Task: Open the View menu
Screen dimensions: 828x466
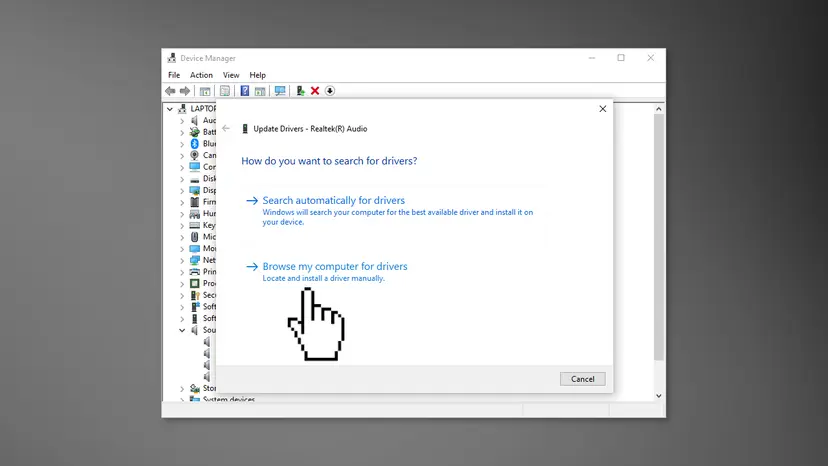Action: pos(231,75)
